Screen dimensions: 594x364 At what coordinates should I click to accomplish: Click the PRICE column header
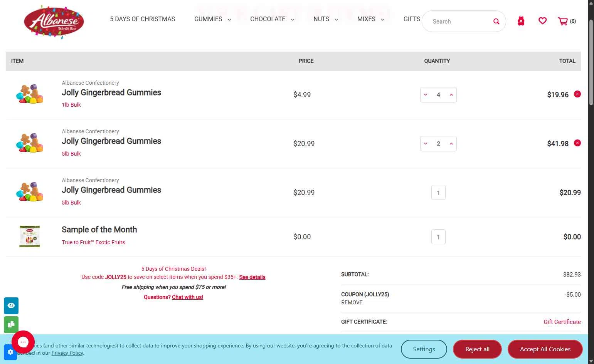pyautogui.click(x=306, y=61)
